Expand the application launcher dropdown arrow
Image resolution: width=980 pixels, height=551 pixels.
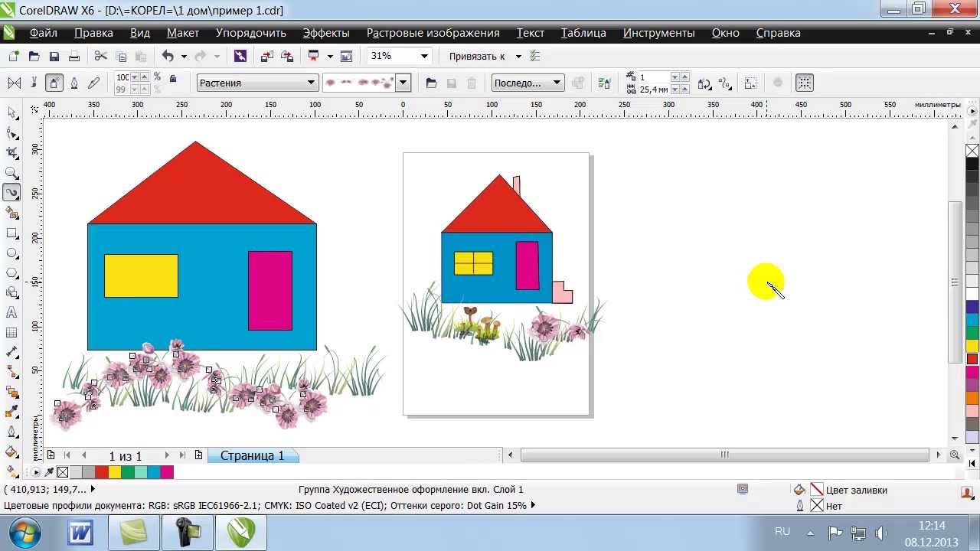click(x=330, y=56)
